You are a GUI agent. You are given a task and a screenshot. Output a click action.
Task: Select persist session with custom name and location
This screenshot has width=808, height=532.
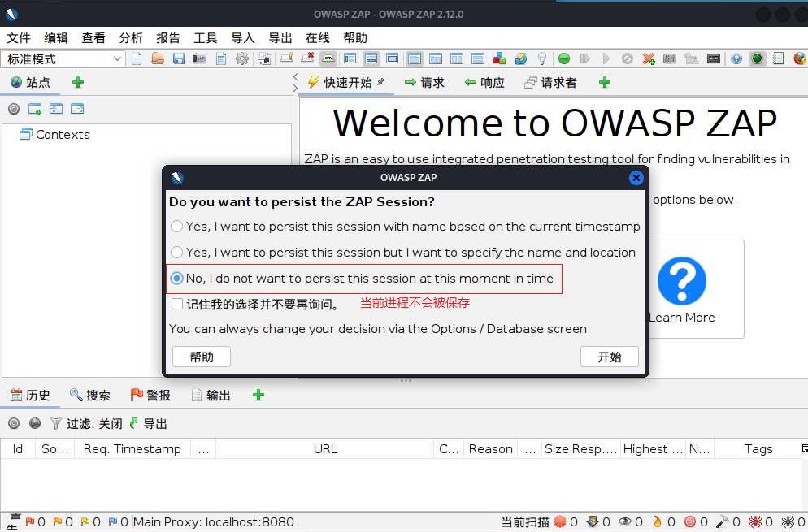click(403, 253)
